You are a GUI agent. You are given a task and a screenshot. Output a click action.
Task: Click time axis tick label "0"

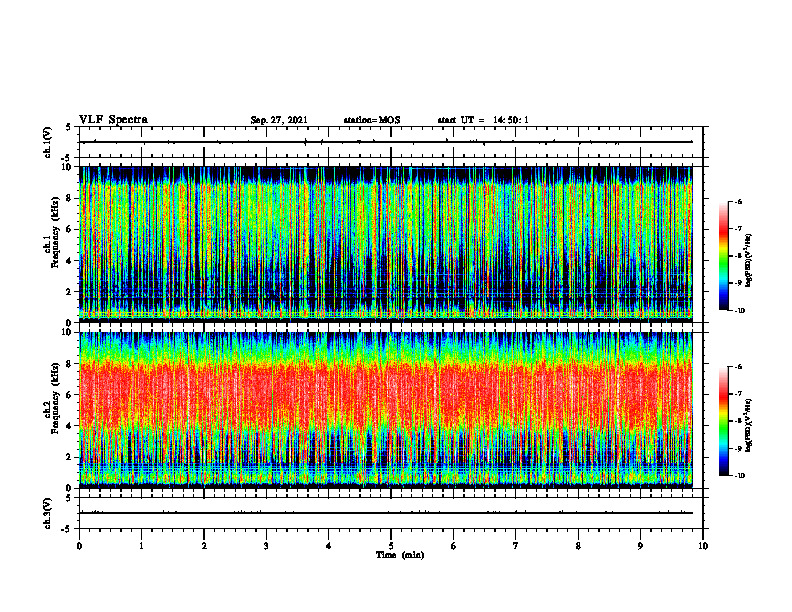point(79,546)
